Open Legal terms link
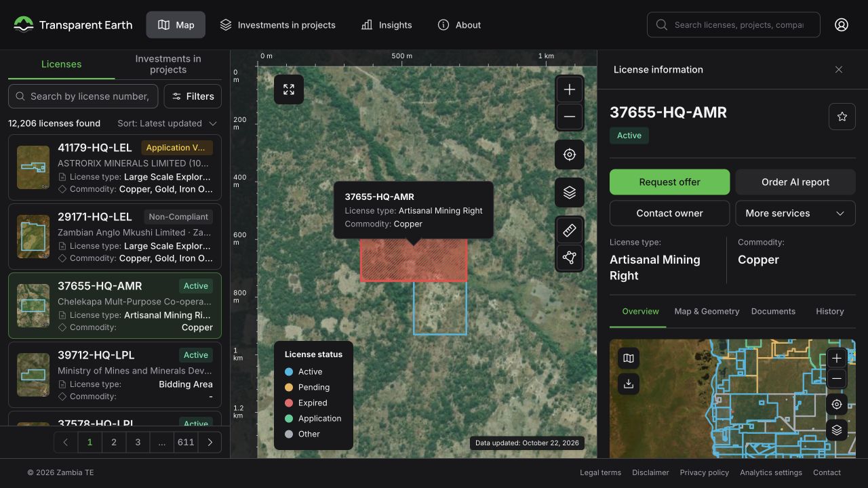 pyautogui.click(x=600, y=472)
